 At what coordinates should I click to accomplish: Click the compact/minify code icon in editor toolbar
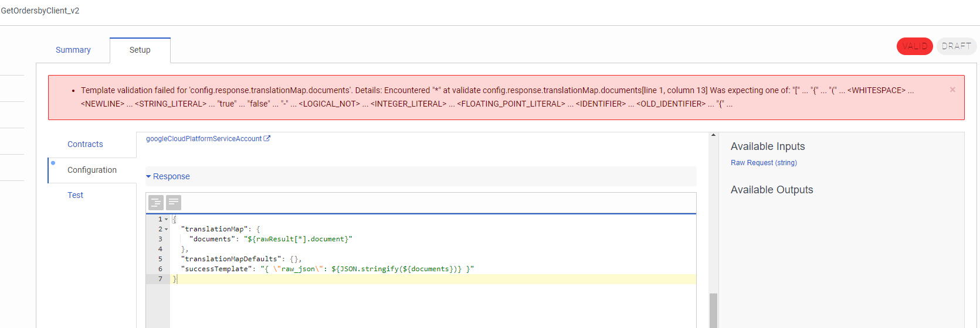(x=174, y=203)
